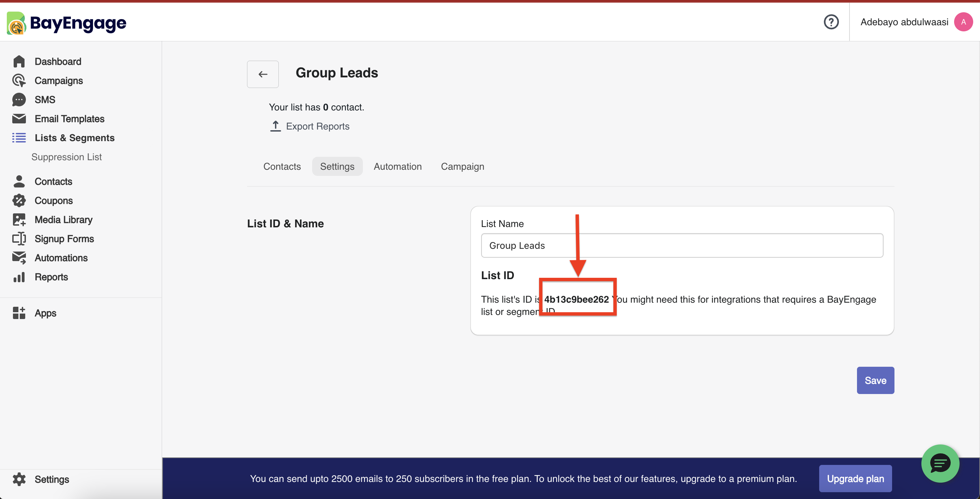Screen dimensions: 980x499
Task: Click the SMS chat bubble icon
Action: tap(19, 100)
